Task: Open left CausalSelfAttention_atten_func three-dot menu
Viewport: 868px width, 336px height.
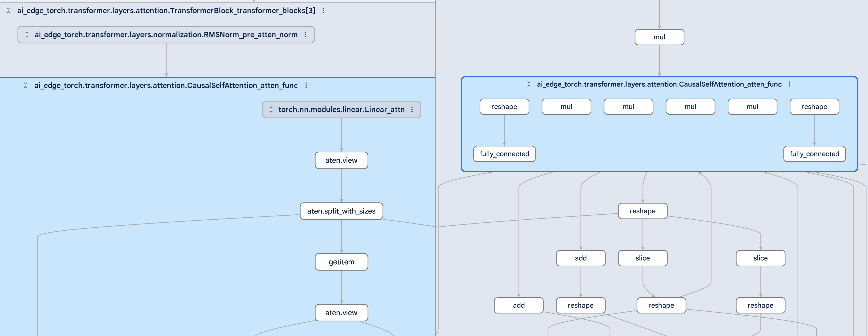Action: [306, 85]
